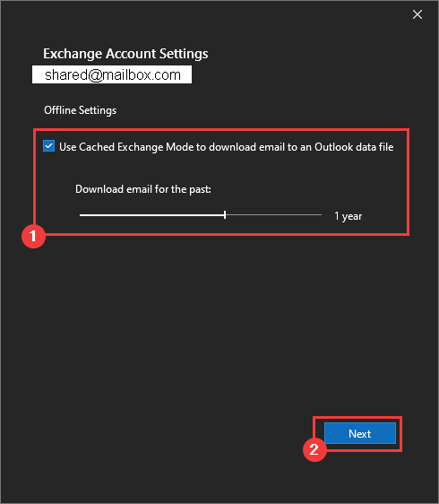Click the red number 1 annotation badge

click(x=33, y=236)
